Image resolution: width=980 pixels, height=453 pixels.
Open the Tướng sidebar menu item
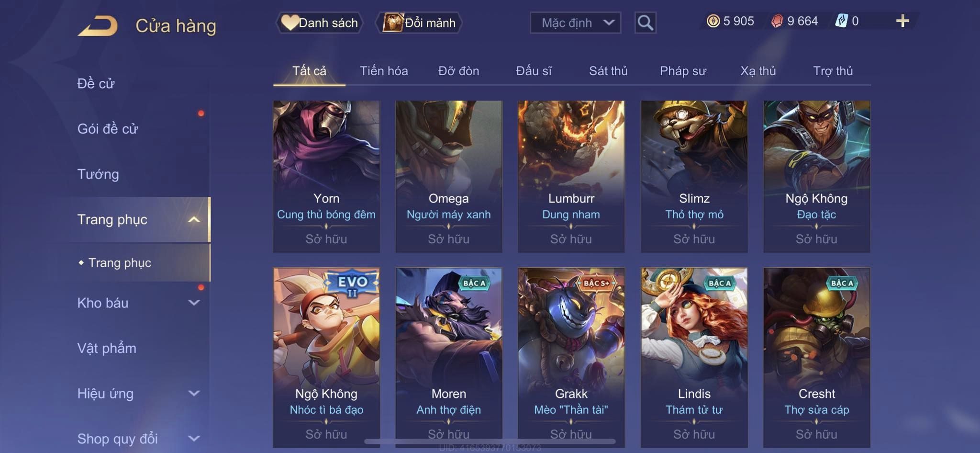[x=98, y=174]
